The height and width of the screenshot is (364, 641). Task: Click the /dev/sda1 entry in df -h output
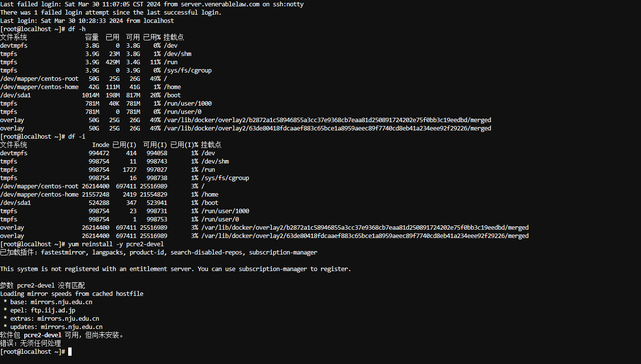[15, 95]
